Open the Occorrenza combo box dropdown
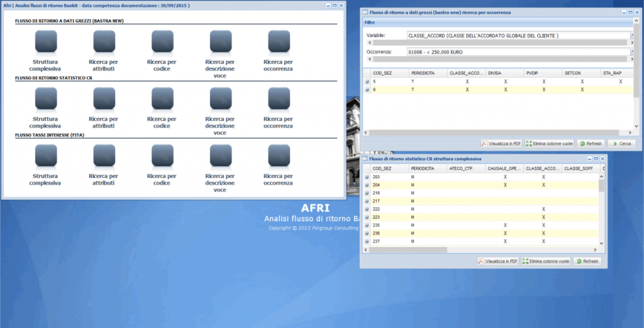Screen dimensions: 644x328 pos(631,52)
